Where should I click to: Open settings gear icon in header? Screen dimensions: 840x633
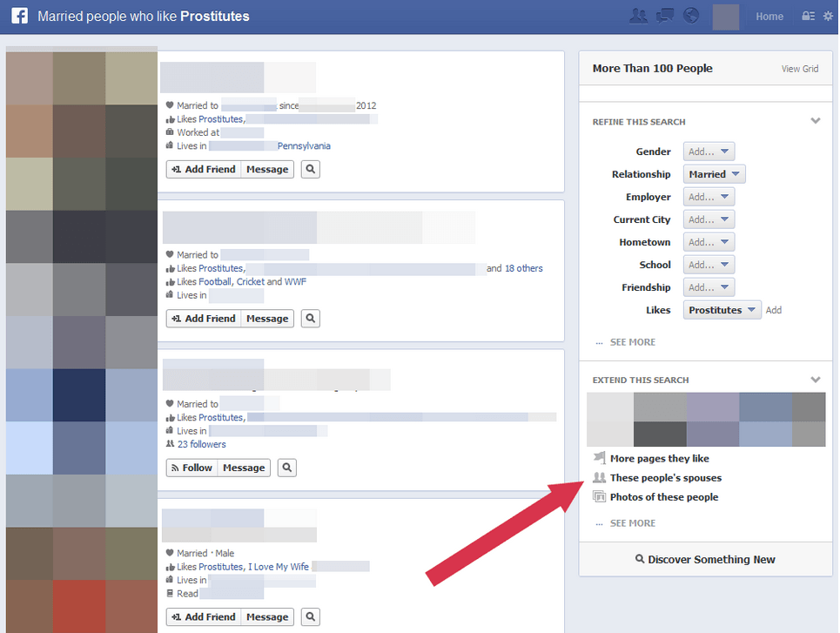tap(828, 16)
